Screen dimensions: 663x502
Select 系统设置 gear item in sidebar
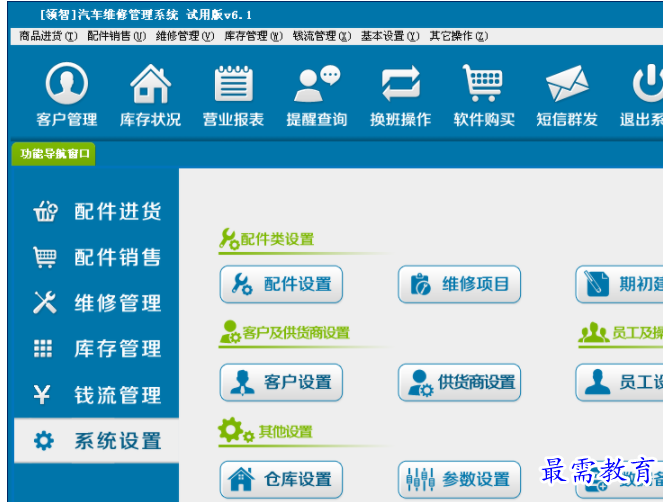point(97,441)
